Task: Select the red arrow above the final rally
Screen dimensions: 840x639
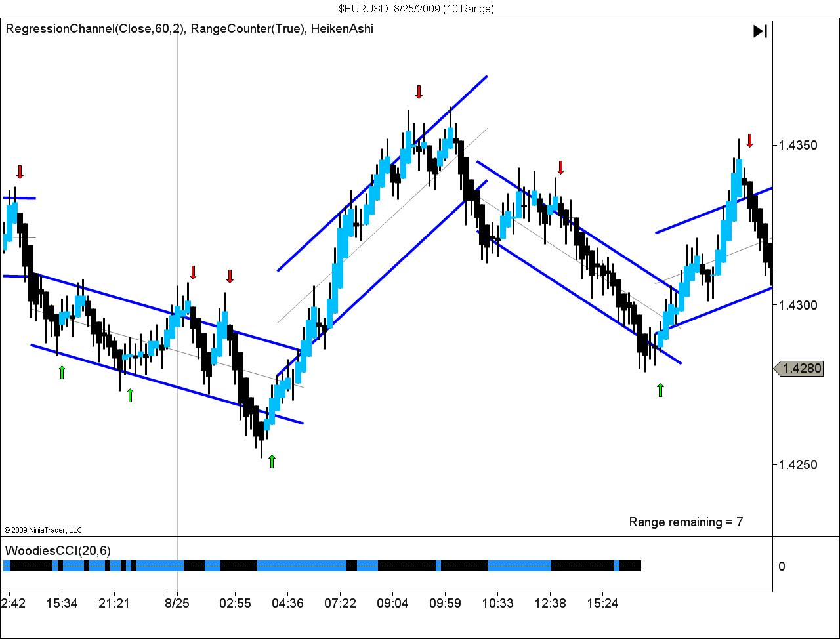Action: 750,140
